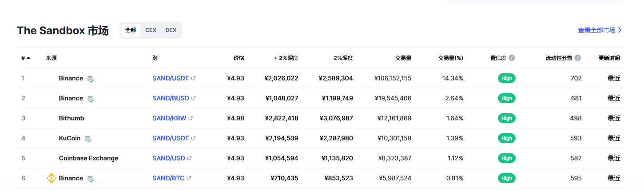Sort by the 流动性分数 column header

point(559,58)
